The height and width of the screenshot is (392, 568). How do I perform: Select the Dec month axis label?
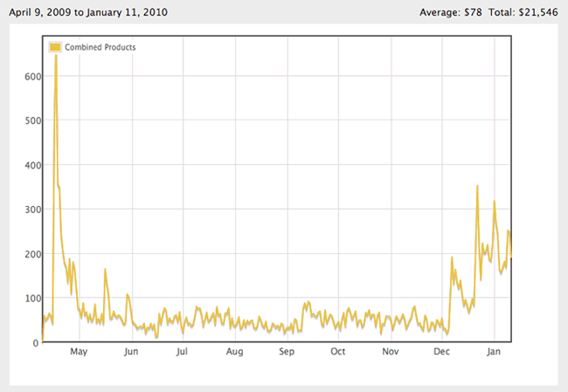pos(441,352)
